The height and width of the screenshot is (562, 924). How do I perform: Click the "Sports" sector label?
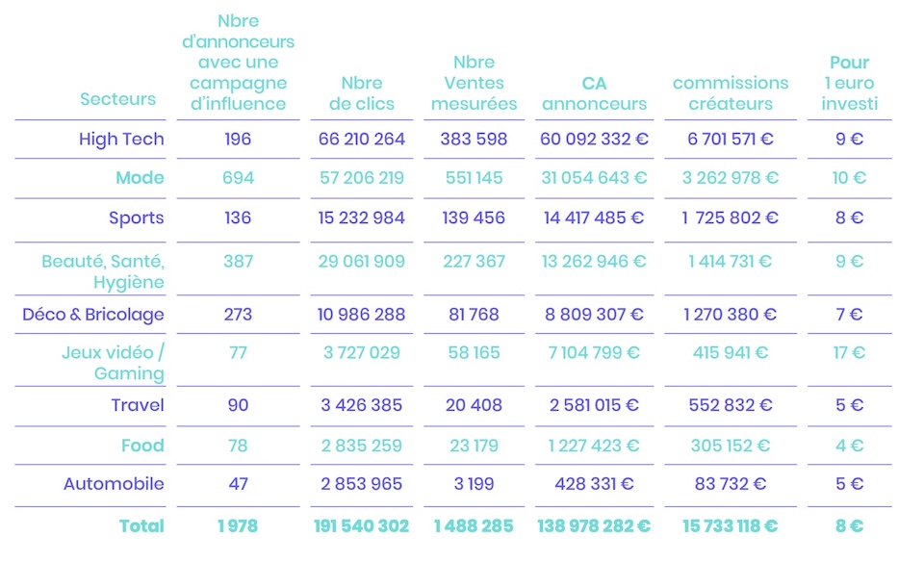(x=136, y=217)
